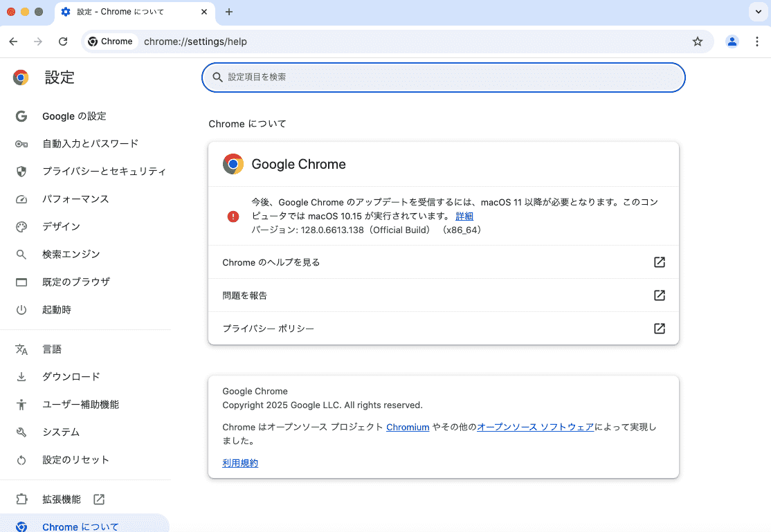This screenshot has width=771, height=532.
Task: Reload the page with the refresh icon
Action: 63,42
